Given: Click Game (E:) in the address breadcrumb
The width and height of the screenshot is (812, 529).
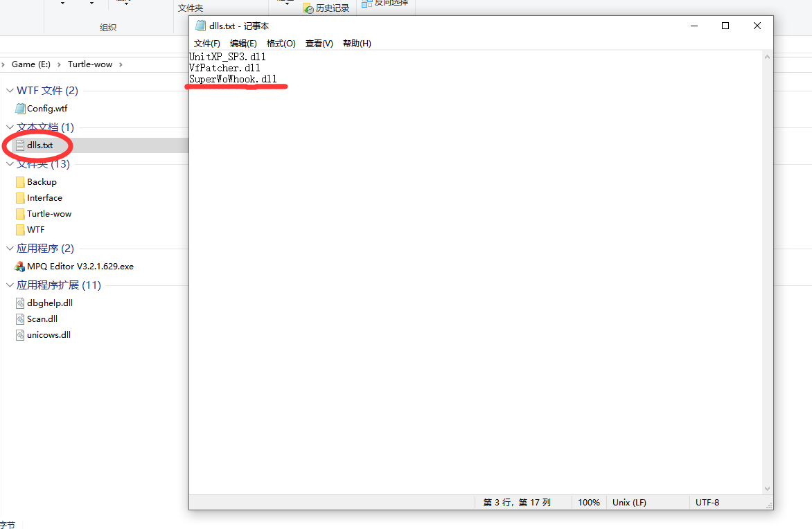Looking at the screenshot, I should tap(31, 64).
